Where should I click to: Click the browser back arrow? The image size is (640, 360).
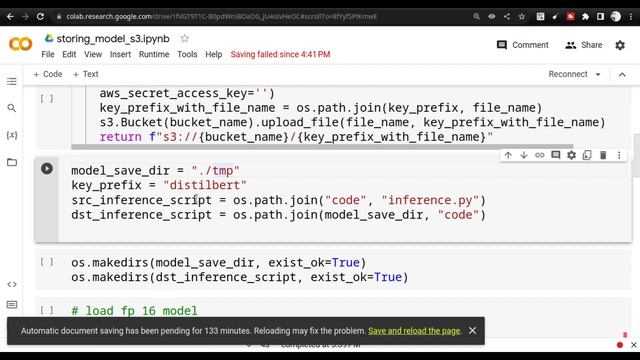click(10, 16)
